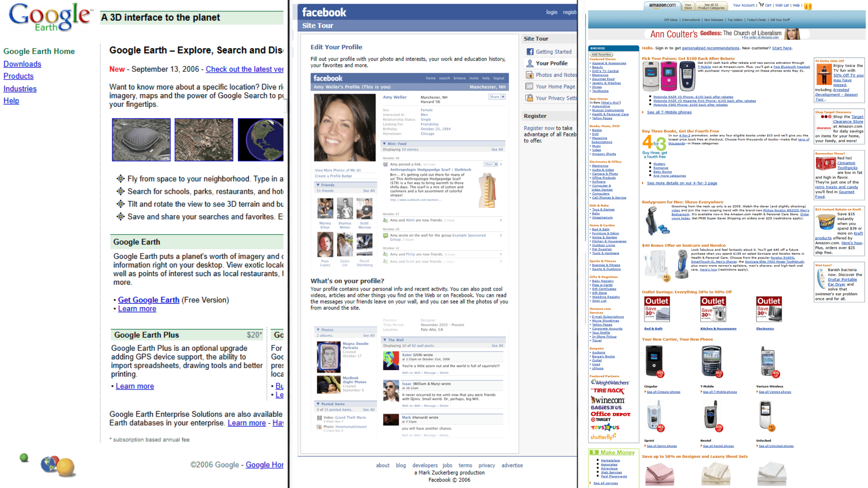Click the Your Profile silhouette icon
The image size is (868, 488).
click(529, 63)
